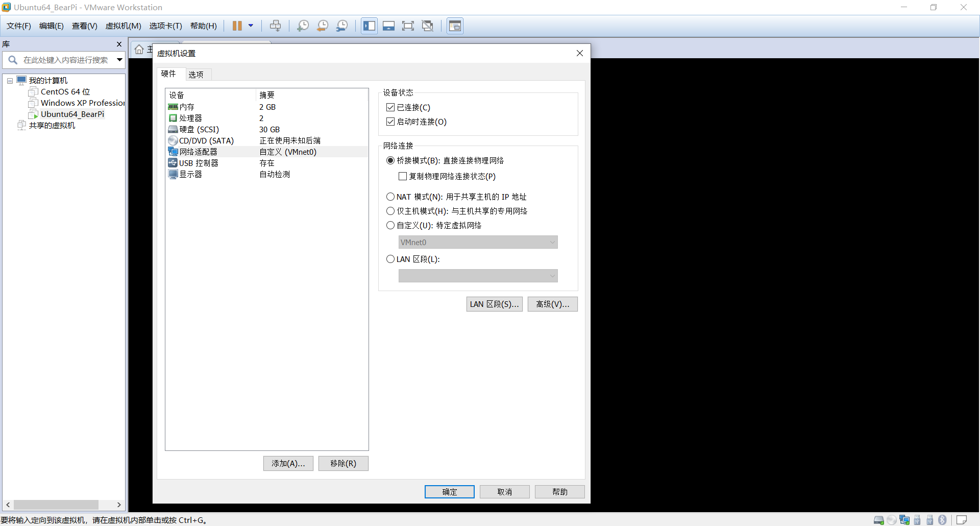Click the network adapter status icon
The height and width of the screenshot is (526, 980).
tap(904, 520)
